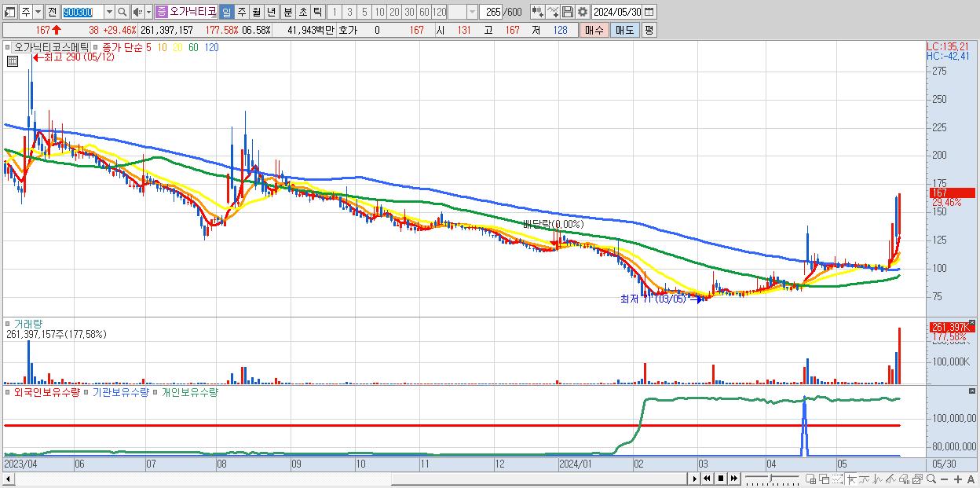Click the crosshair cursor tool icon
Screen dimensions: 980x488
[x=851, y=479]
